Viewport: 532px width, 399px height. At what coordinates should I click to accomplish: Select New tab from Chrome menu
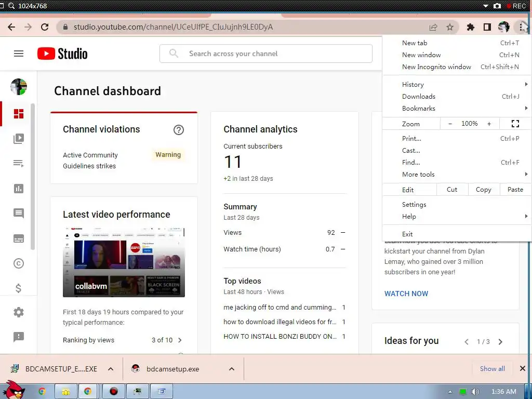tap(457, 43)
